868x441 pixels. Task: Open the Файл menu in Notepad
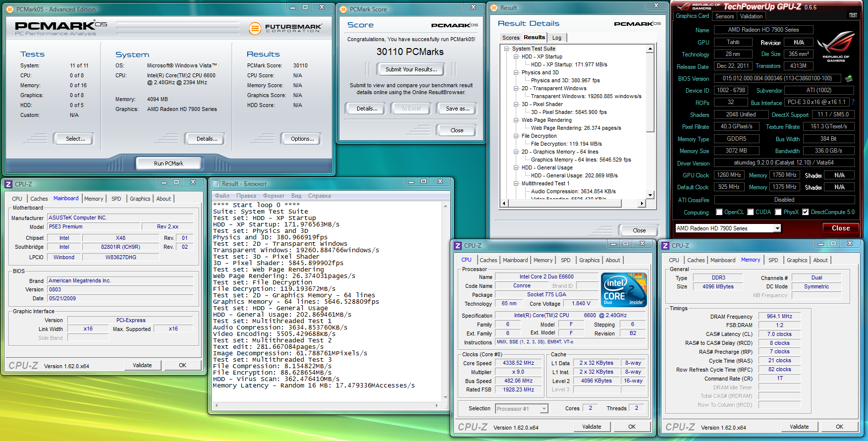click(x=222, y=196)
